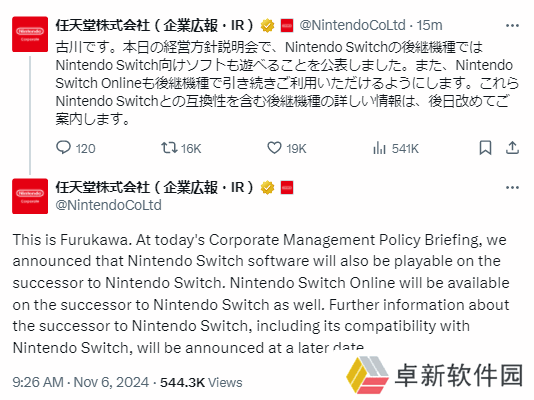Open the 15m timestamp link
534x400 pixels.
pos(429,26)
